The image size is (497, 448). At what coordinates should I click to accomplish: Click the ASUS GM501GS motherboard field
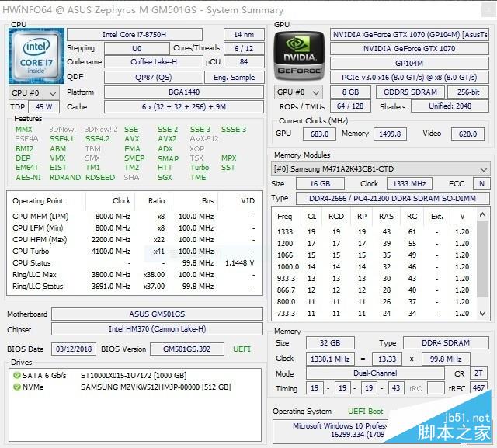pyautogui.click(x=157, y=314)
